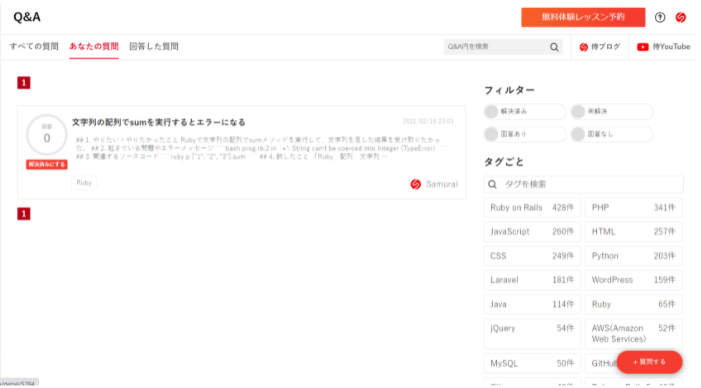Select the JavaScript tag
Screen dimensions: 701x388
pyautogui.click(x=532, y=232)
